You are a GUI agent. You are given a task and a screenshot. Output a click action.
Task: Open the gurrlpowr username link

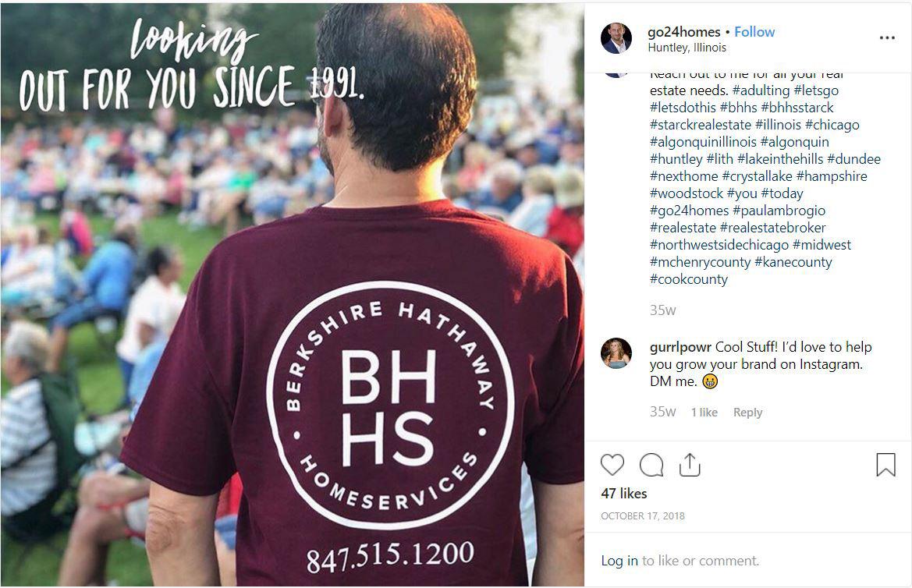(x=680, y=347)
